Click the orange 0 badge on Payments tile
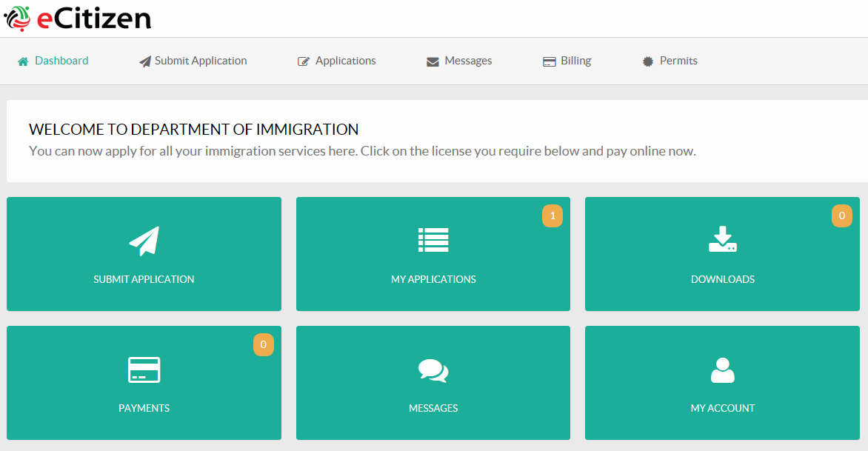868x451 pixels. (x=263, y=345)
